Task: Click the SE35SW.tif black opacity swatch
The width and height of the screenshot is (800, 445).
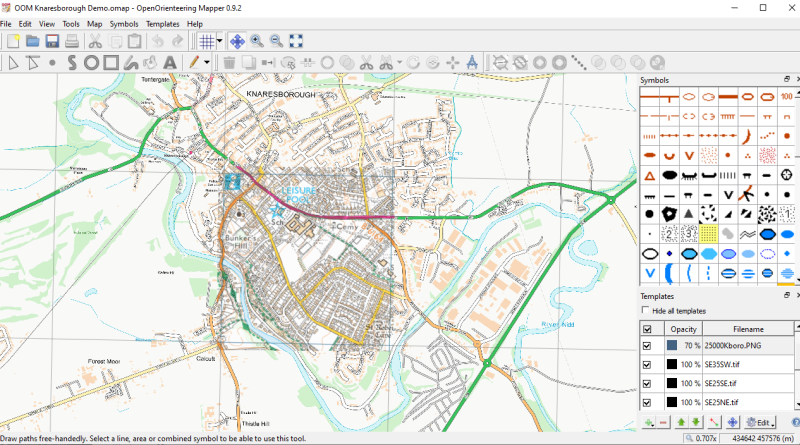Action: [x=671, y=364]
